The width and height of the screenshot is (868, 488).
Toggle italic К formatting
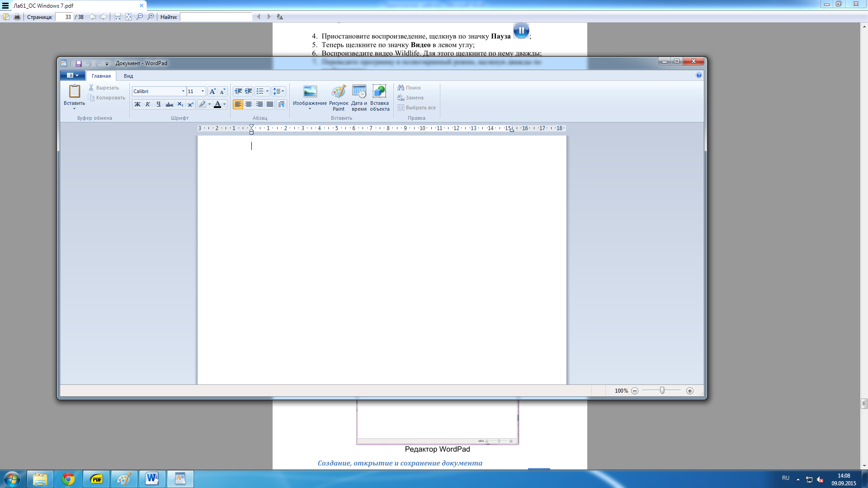pos(148,104)
